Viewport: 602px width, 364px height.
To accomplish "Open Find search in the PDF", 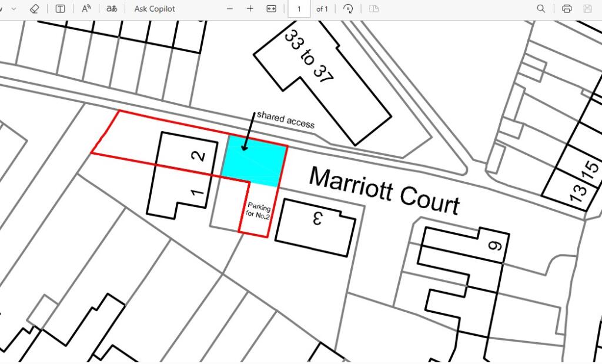I will pos(541,9).
